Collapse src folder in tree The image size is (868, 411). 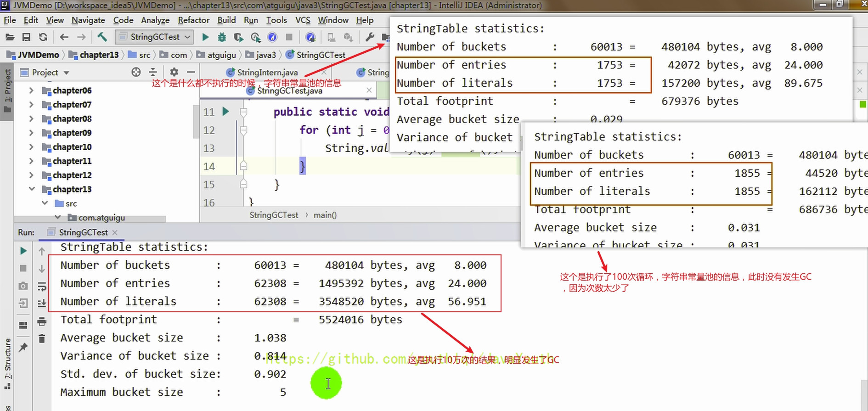click(45, 203)
